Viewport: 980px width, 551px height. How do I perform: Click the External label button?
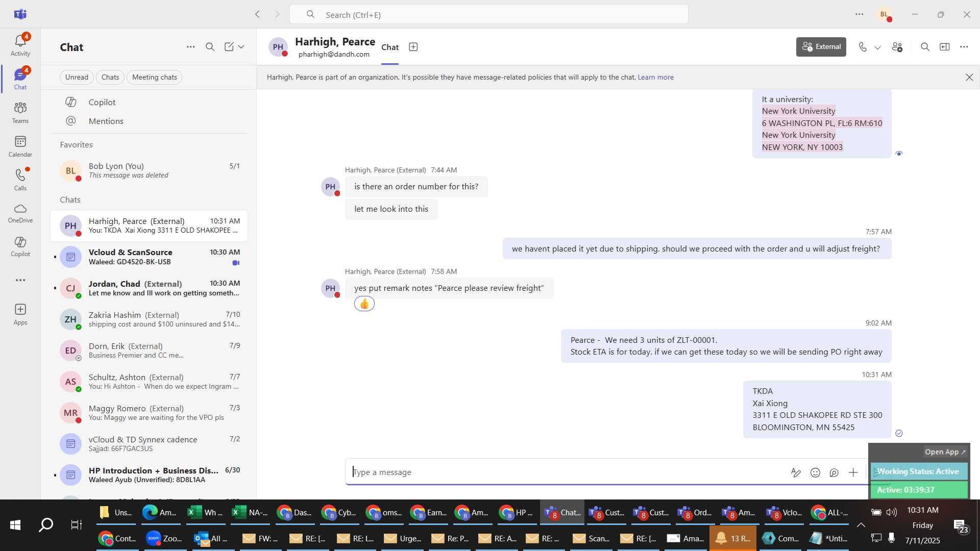(x=821, y=47)
